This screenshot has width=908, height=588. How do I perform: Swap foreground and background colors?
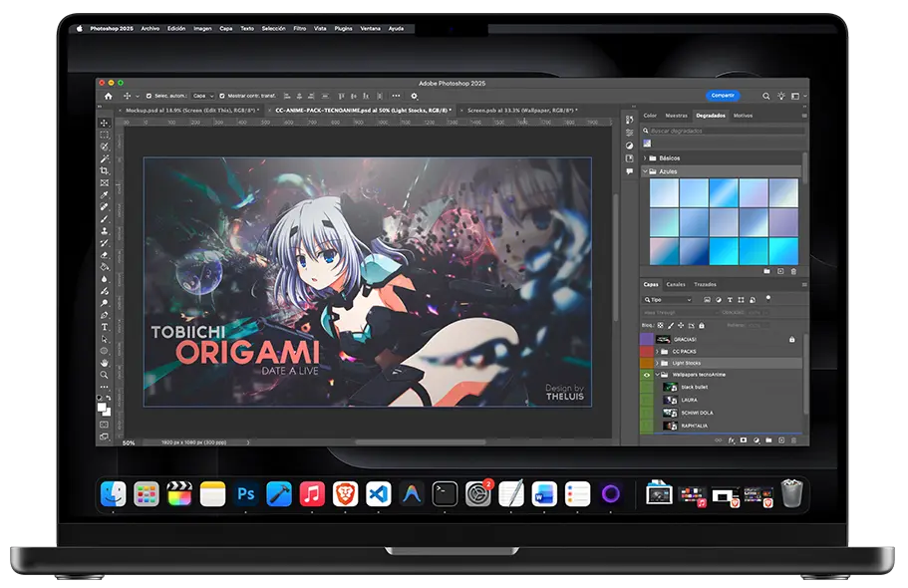(x=109, y=398)
